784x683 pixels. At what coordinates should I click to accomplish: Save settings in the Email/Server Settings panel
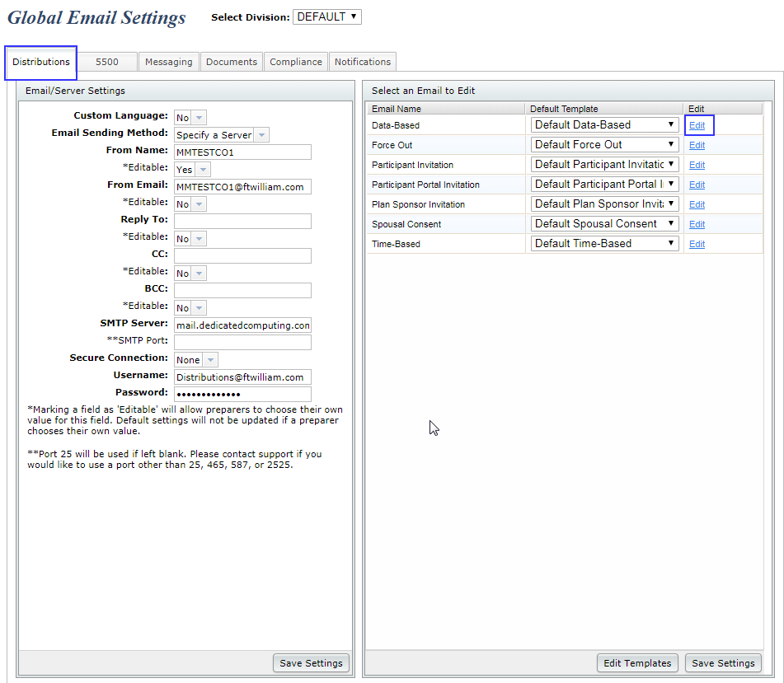pyautogui.click(x=312, y=663)
